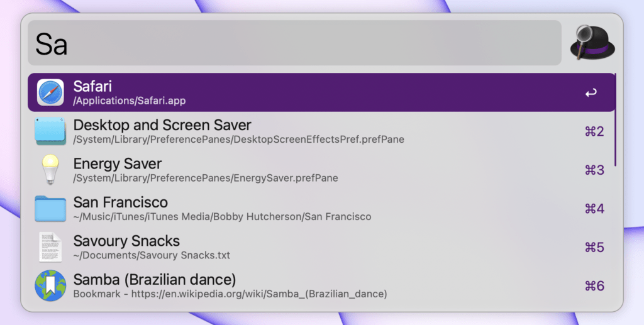Click the ~/Documents/Savoury Snacks.txt path
This screenshot has height=325, width=644.
click(152, 255)
